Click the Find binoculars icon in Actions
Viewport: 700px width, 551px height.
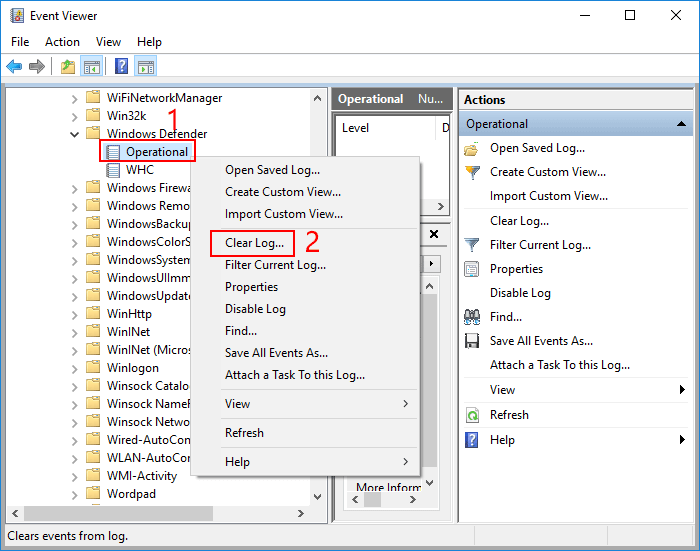tap(472, 317)
